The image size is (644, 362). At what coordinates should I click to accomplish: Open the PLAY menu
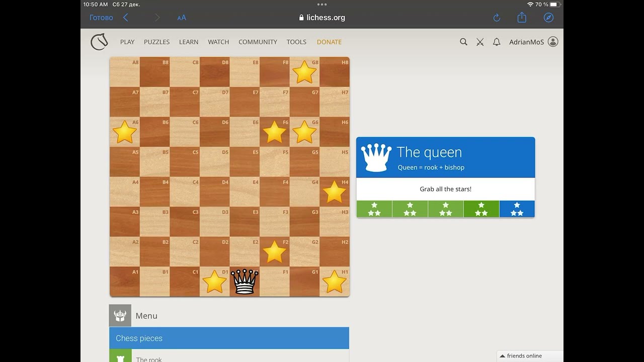[127, 42]
